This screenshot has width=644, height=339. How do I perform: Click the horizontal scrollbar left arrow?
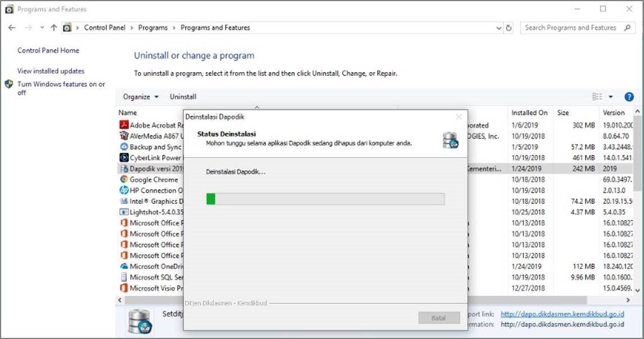pos(120,300)
